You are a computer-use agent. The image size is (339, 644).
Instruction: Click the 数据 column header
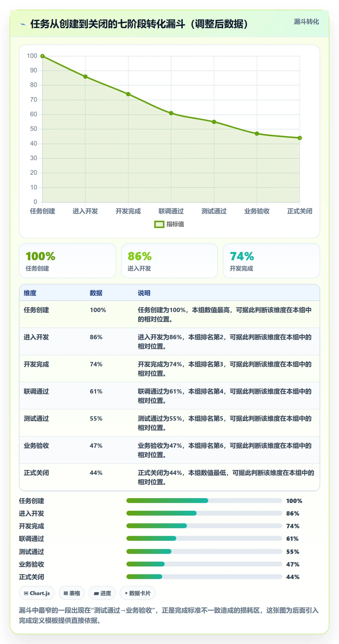(96, 293)
